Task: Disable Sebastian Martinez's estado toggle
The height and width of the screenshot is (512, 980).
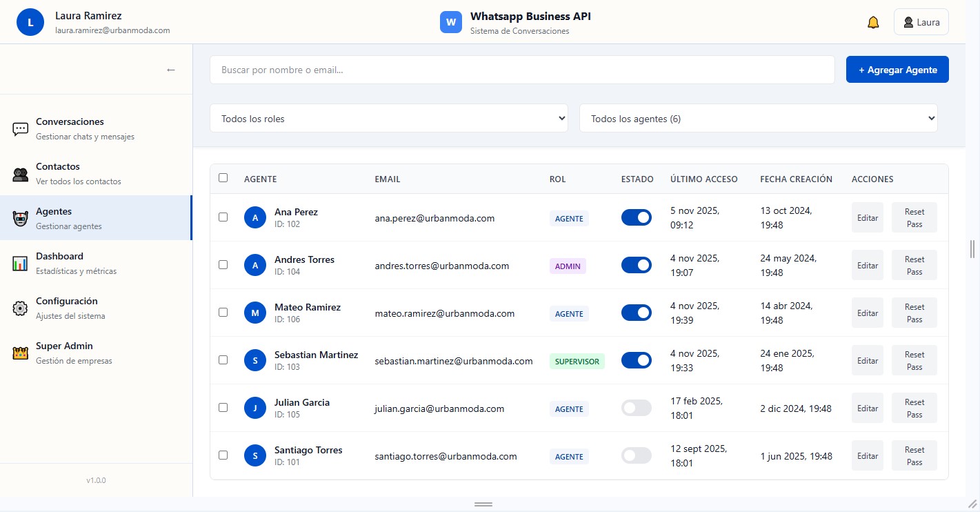Action: 637,360
